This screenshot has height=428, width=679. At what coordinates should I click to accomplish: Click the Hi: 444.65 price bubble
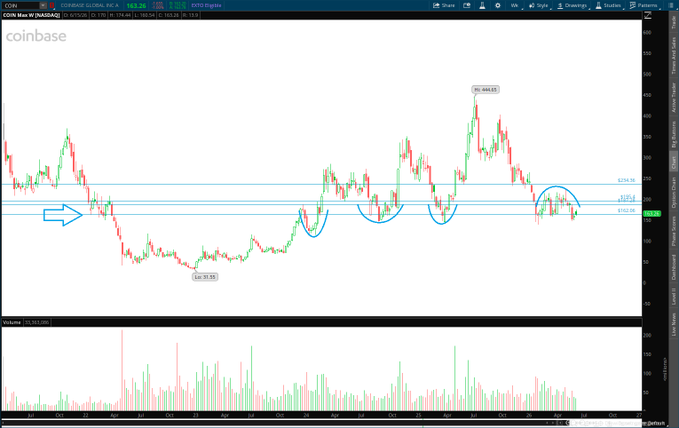(485, 90)
